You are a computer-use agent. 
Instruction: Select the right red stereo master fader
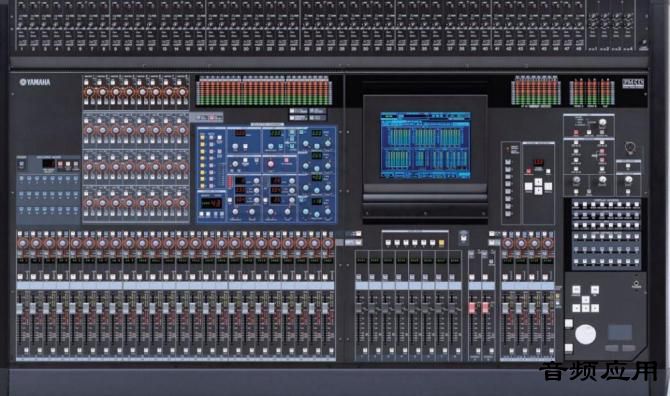tap(485, 308)
